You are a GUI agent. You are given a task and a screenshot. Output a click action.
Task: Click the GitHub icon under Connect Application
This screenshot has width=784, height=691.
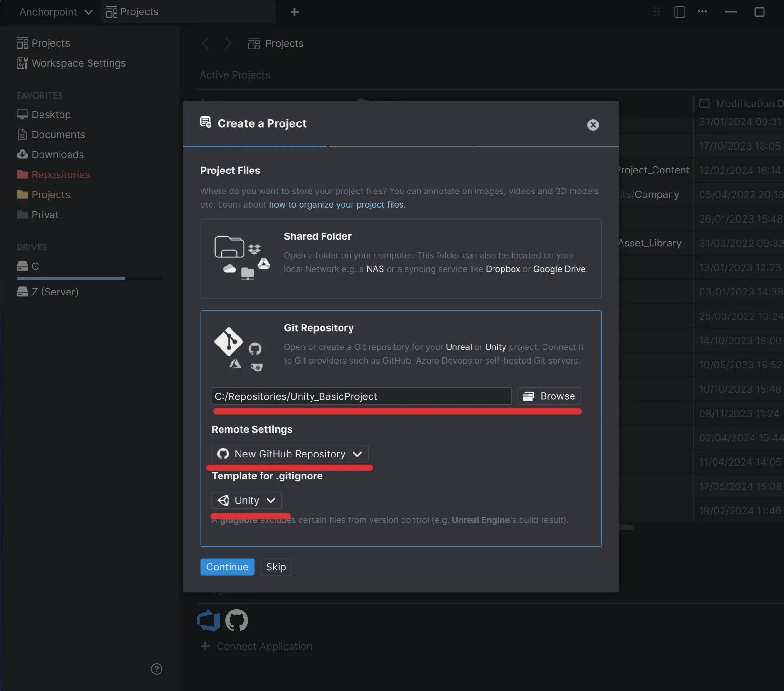[236, 620]
